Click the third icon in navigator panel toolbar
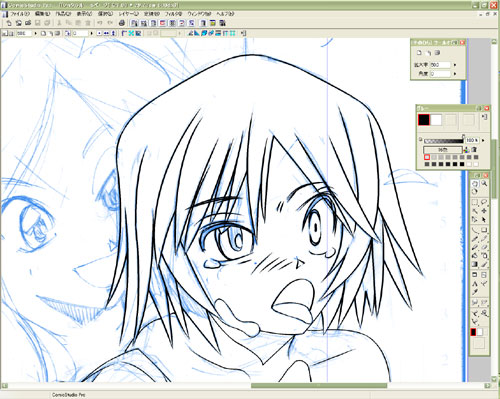This screenshot has width=500, height=399. point(438,52)
